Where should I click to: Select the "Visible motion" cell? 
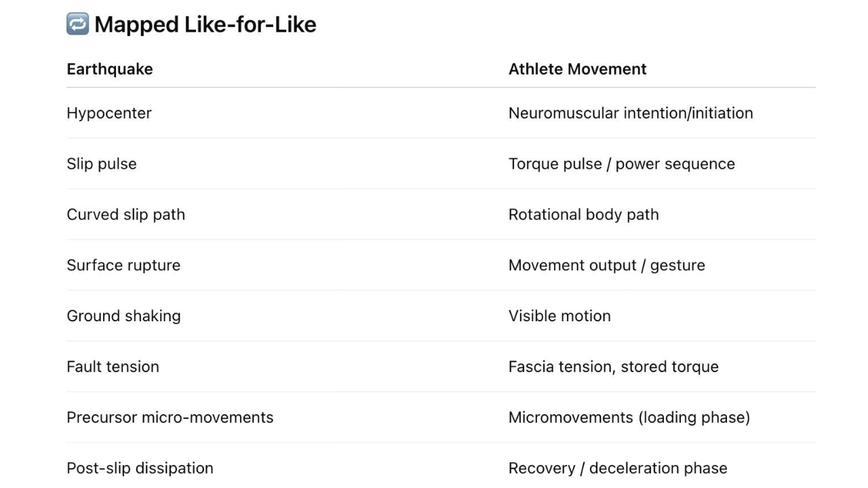tap(559, 316)
